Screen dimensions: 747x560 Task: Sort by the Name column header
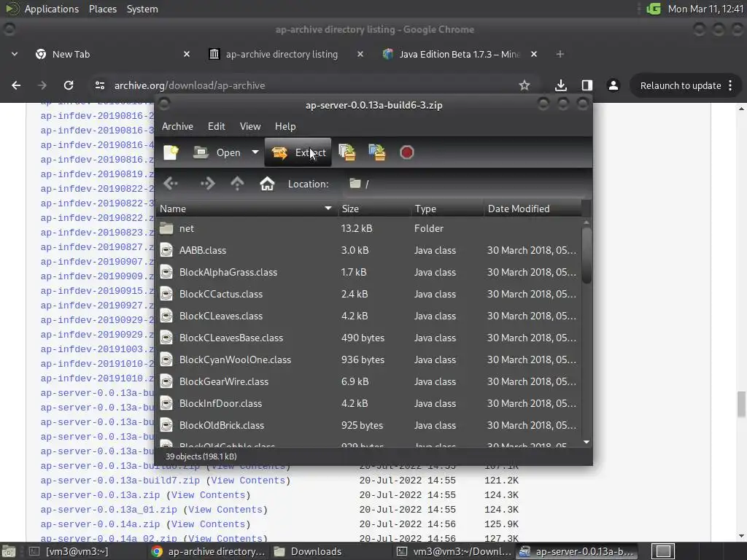pyautogui.click(x=247, y=209)
